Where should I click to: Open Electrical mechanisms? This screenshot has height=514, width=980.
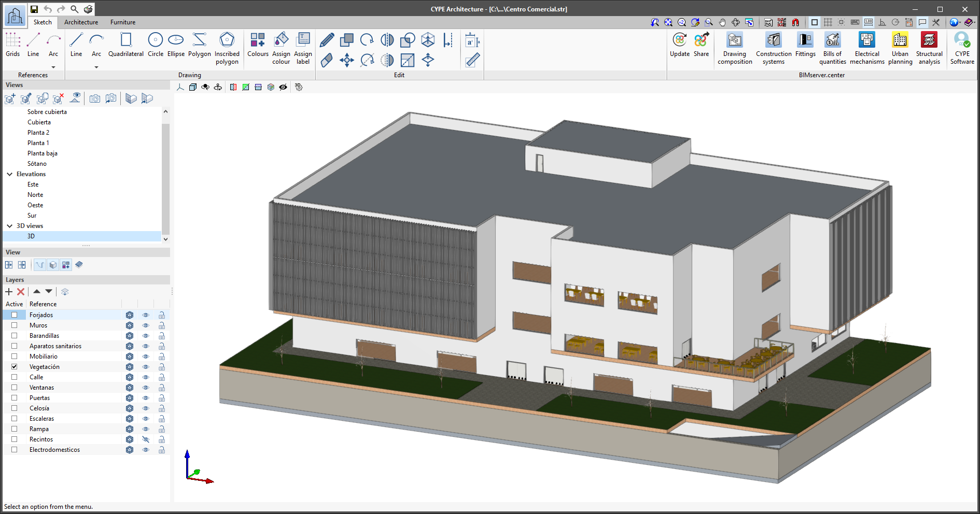[x=867, y=48]
